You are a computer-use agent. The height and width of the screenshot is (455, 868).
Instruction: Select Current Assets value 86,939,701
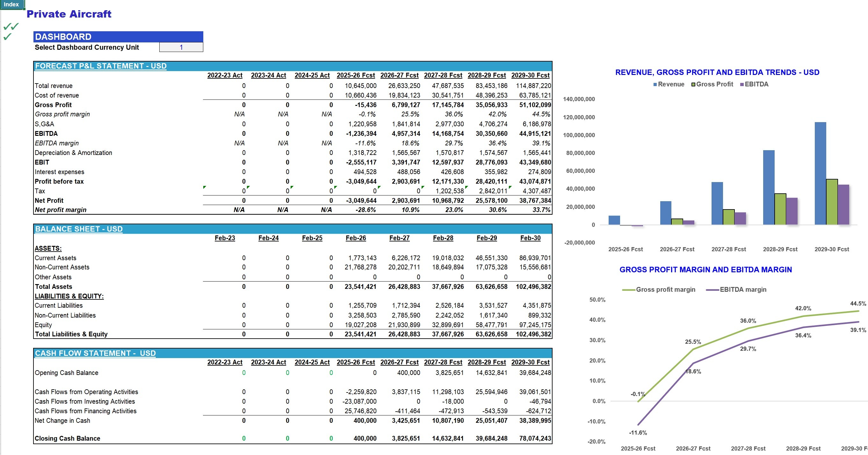535,258
